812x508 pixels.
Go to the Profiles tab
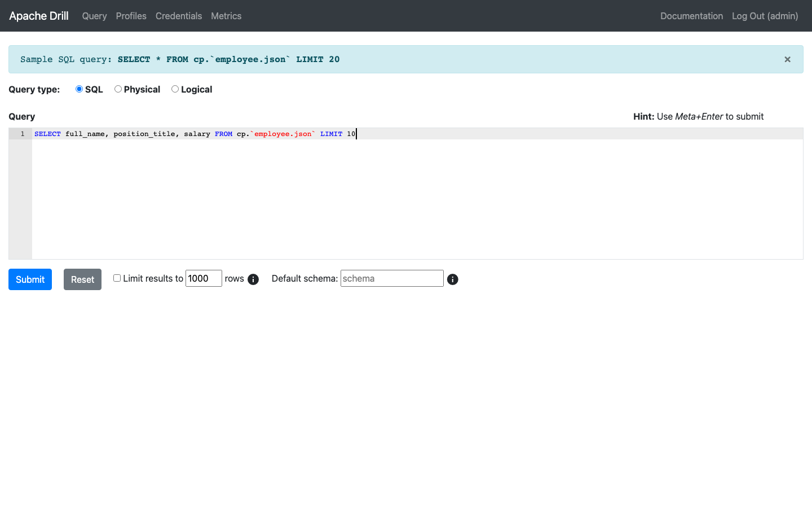(131, 16)
